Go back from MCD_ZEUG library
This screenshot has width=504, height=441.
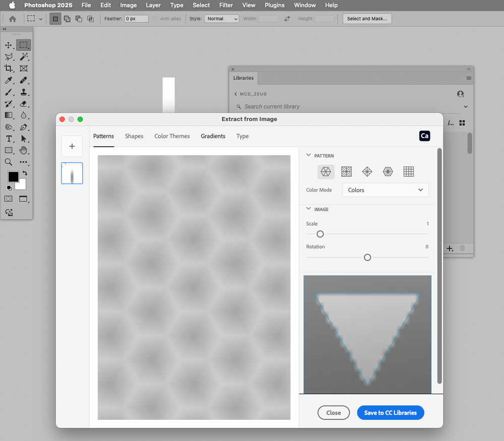pyautogui.click(x=236, y=94)
